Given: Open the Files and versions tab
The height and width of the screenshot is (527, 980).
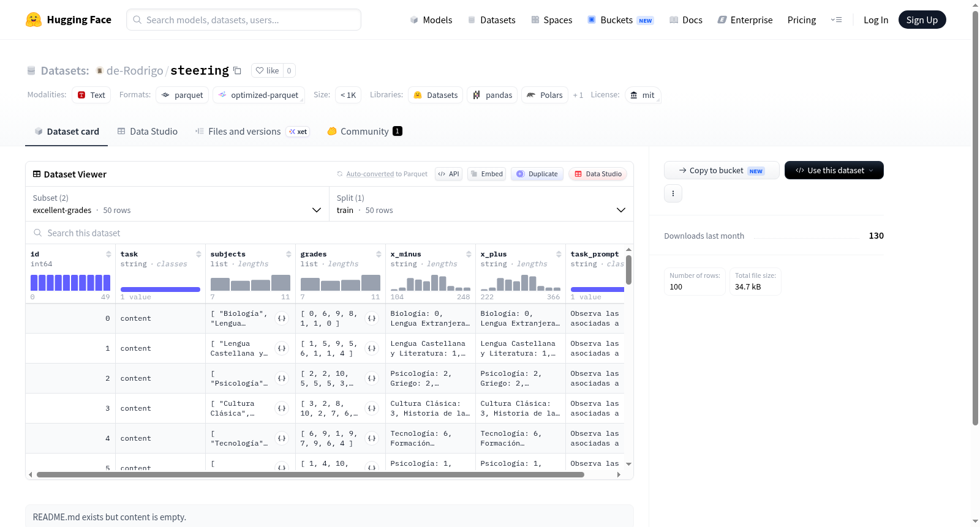Looking at the screenshot, I should [252, 132].
